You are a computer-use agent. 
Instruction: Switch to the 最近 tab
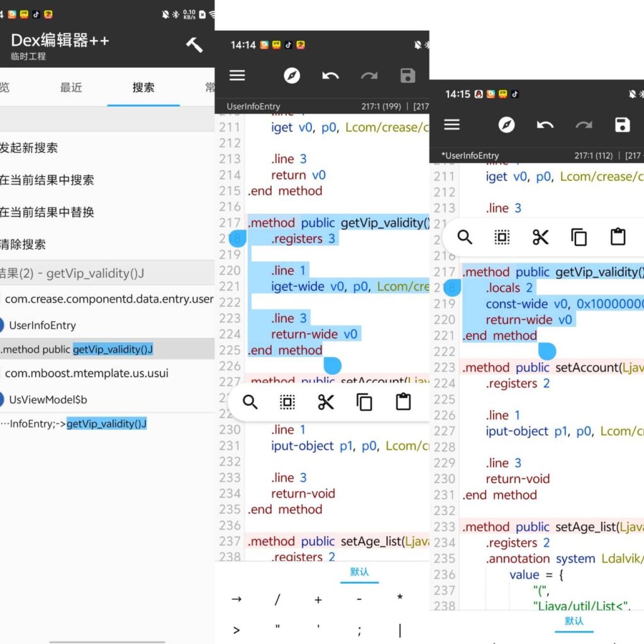(71, 88)
